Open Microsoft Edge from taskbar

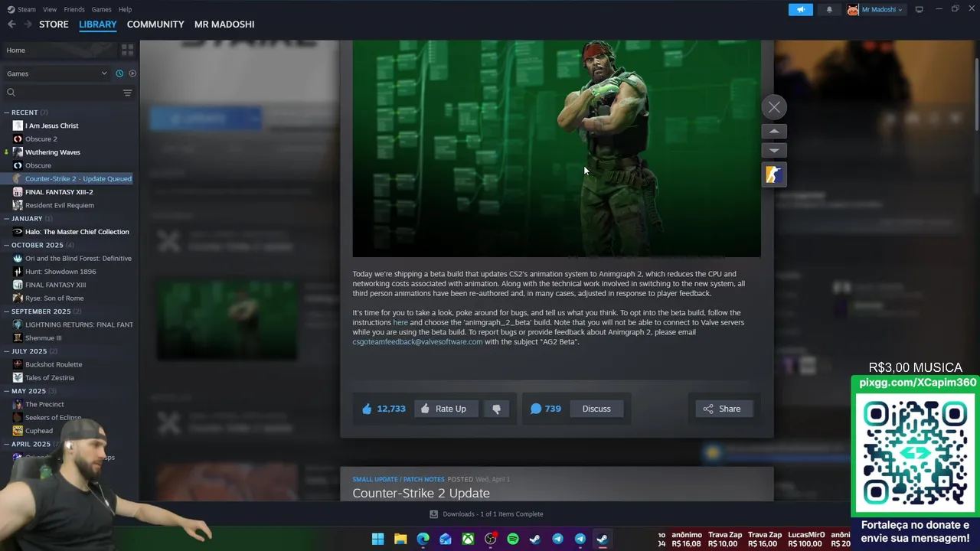[x=423, y=539]
